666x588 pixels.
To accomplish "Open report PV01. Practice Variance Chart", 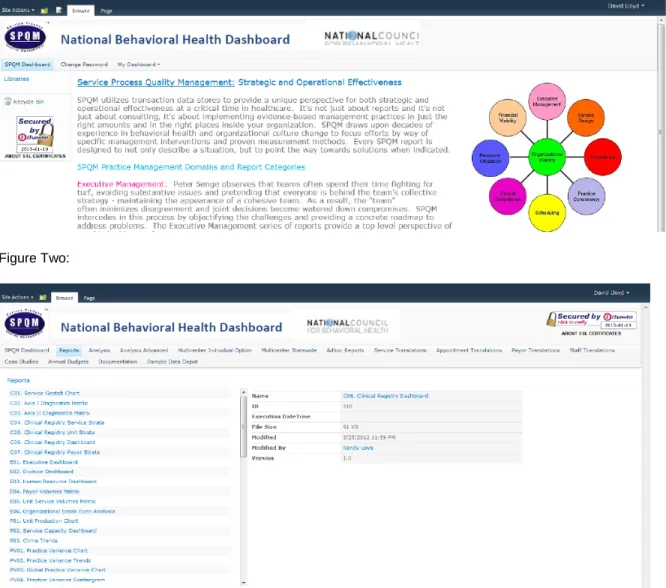I will point(49,551).
